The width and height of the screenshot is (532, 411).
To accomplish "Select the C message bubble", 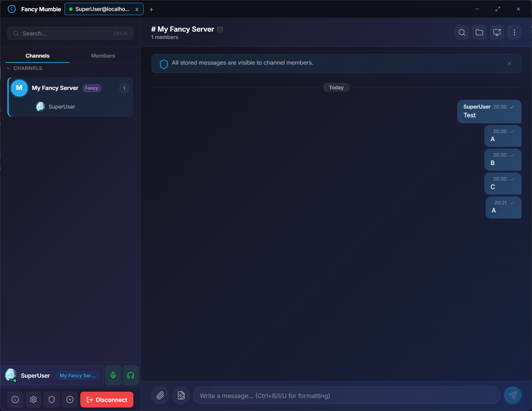I will coord(503,183).
